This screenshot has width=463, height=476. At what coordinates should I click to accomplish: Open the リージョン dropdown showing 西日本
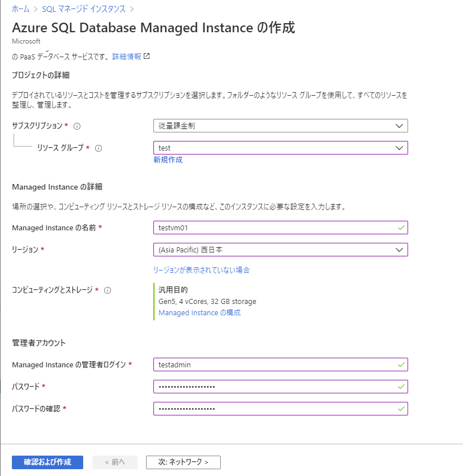(281, 250)
